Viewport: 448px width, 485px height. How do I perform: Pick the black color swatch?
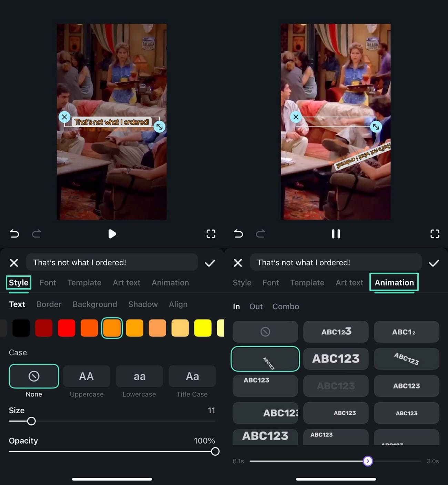[x=21, y=328]
